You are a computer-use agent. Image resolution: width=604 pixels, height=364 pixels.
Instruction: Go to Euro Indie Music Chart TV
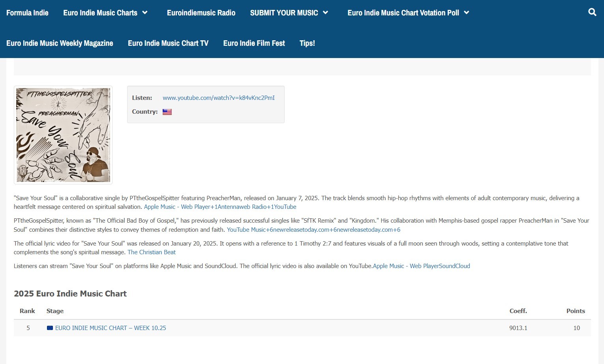tap(168, 43)
